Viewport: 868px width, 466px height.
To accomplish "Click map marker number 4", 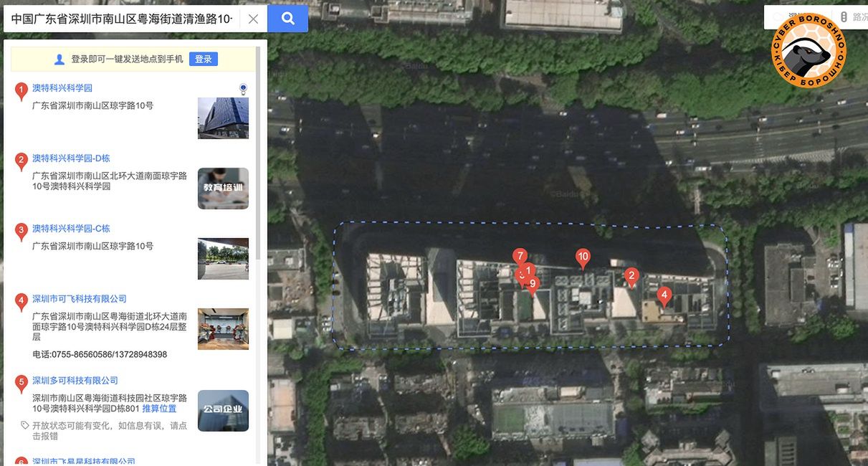I will coord(664,295).
